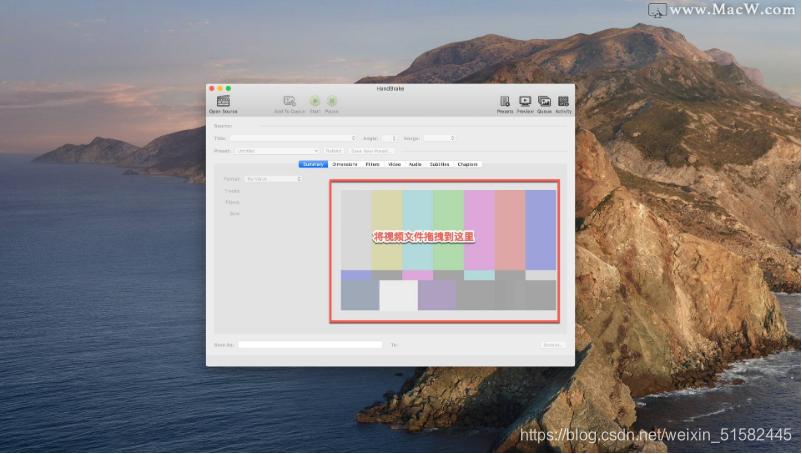Screen dimensions: 802x454
Task: Click the Reload preset button
Action: click(333, 151)
